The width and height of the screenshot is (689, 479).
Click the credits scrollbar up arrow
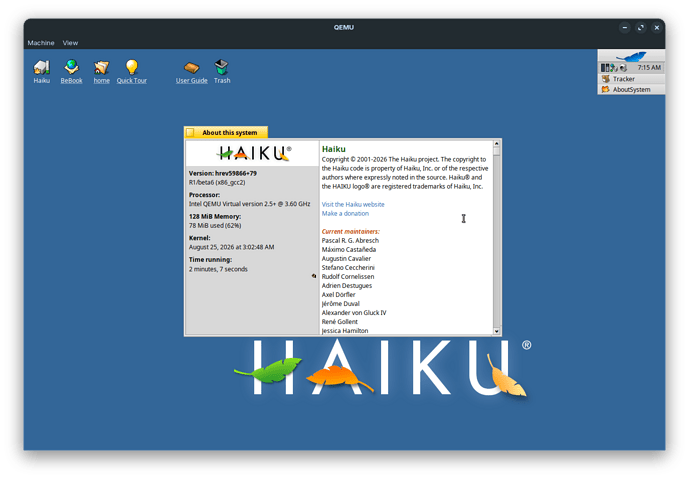(x=497, y=143)
